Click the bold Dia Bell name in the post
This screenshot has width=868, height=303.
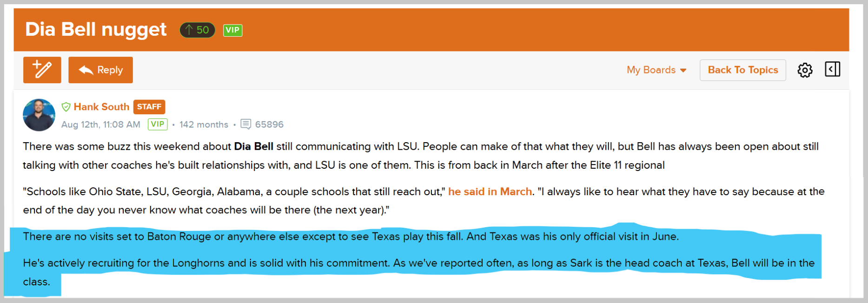click(x=253, y=146)
